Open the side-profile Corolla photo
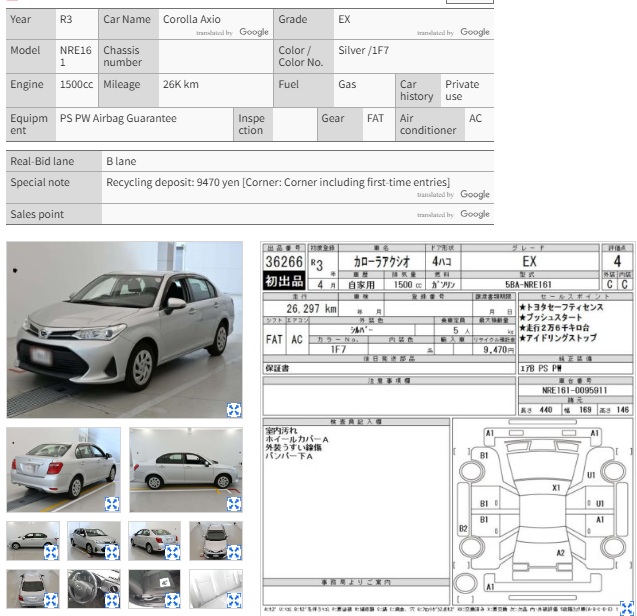The width and height of the screenshot is (637, 616). [186, 469]
